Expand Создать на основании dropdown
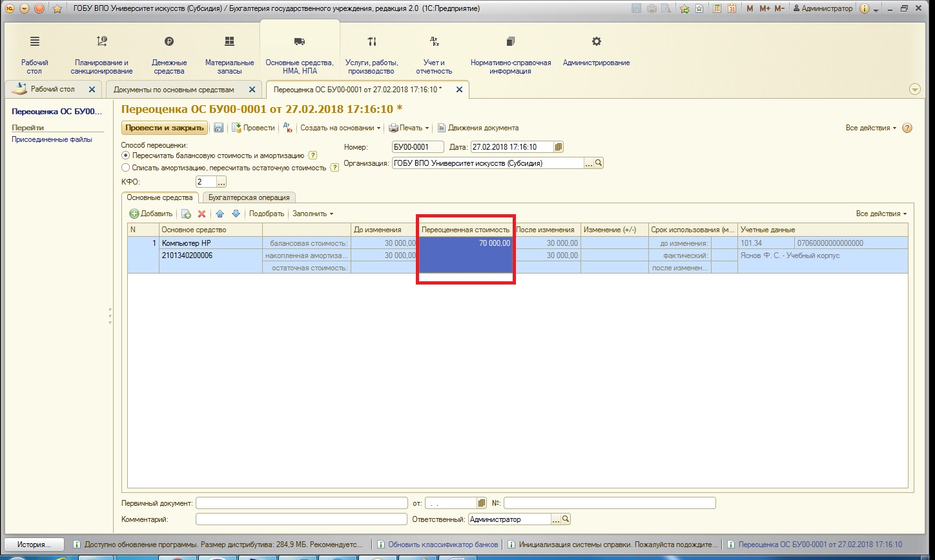The height and width of the screenshot is (560, 935). click(x=340, y=128)
